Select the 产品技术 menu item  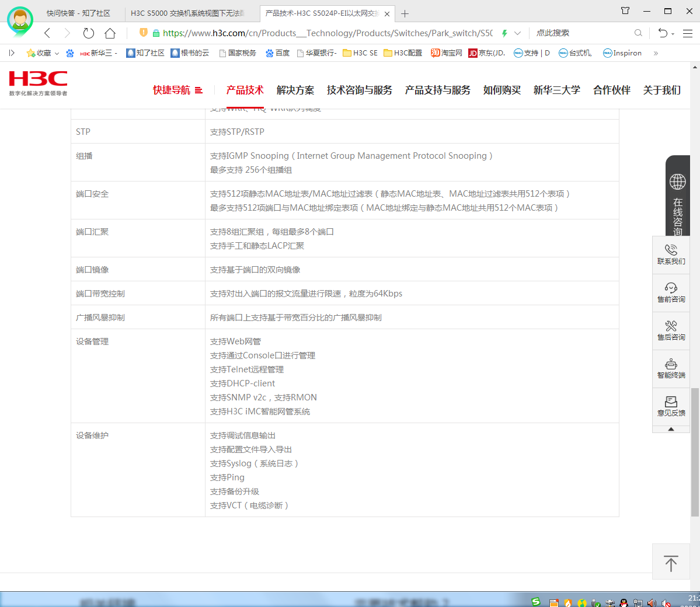click(x=245, y=90)
